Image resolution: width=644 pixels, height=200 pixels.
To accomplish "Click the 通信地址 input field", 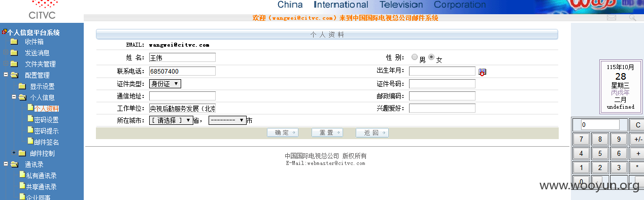I will point(182,96).
